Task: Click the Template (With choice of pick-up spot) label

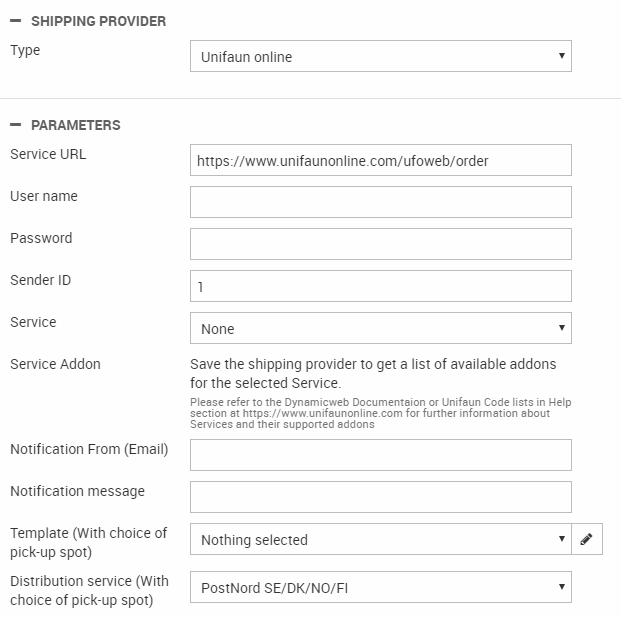Action: pyautogui.click(x=88, y=541)
